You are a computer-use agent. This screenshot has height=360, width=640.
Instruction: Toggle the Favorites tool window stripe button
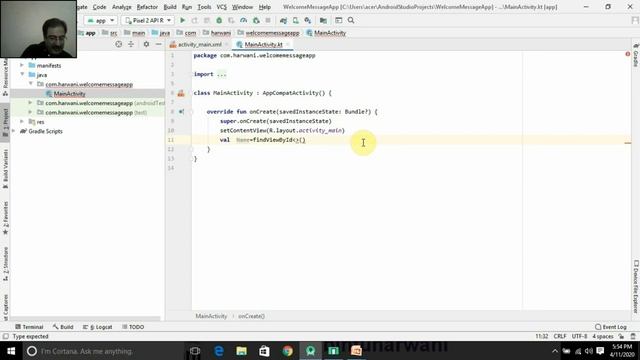tap(5, 218)
